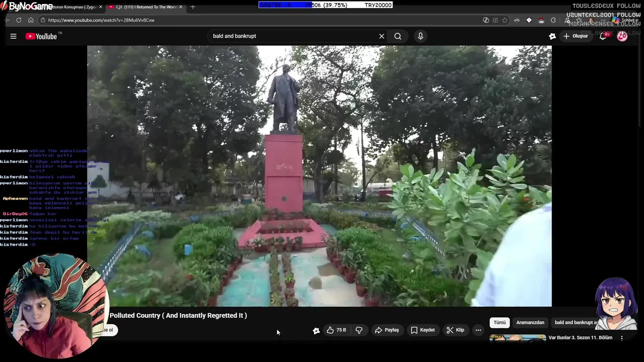Click the sparkle icon beside like button
644x362 pixels.
316,330
